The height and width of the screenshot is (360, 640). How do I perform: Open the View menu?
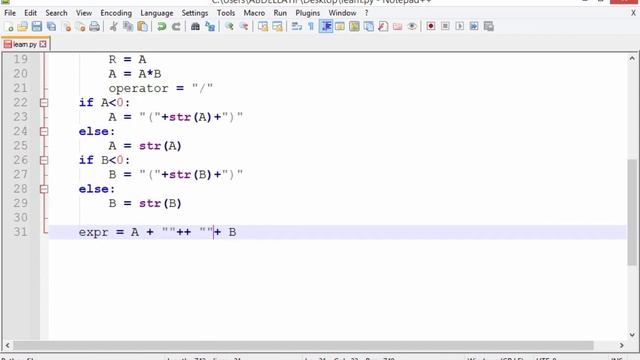click(x=84, y=13)
